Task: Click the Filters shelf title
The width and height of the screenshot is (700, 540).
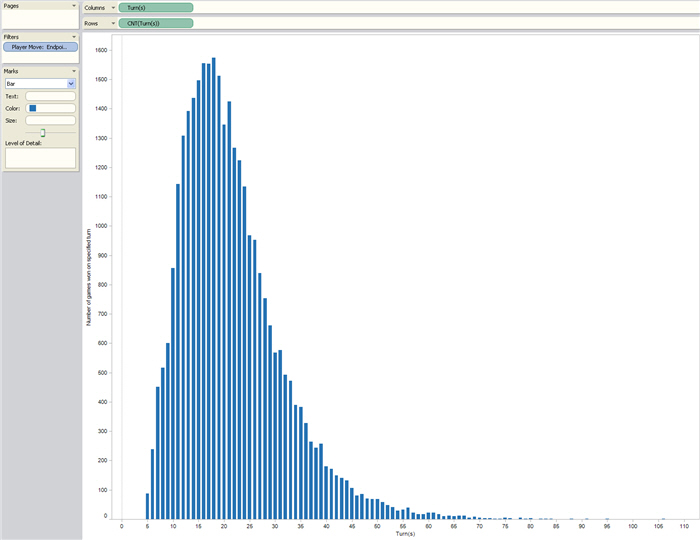Action: [11, 37]
